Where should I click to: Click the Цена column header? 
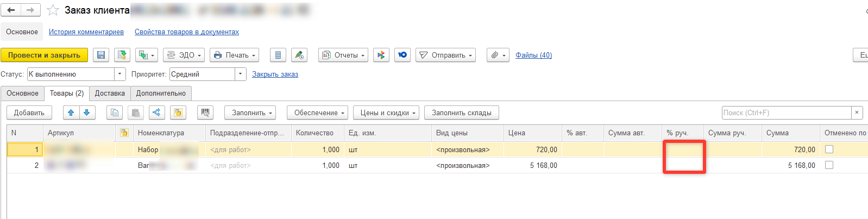tap(532, 133)
